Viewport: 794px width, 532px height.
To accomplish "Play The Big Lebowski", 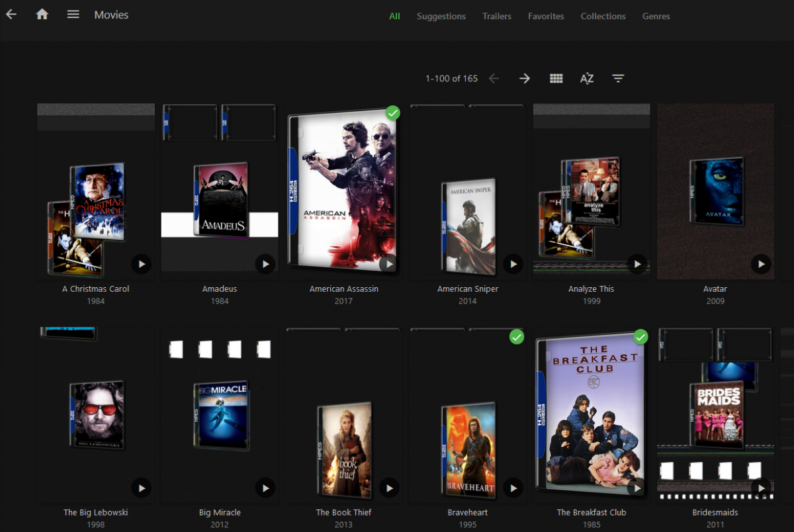I will point(141,488).
